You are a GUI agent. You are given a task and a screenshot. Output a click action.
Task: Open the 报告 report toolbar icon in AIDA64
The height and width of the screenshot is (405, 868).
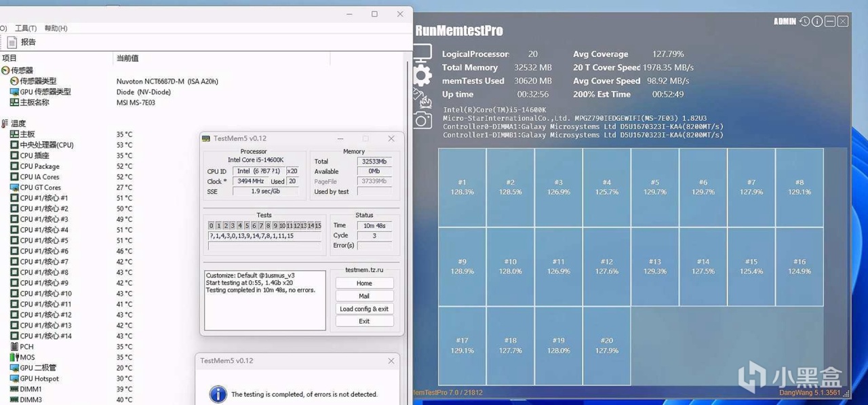tap(12, 42)
